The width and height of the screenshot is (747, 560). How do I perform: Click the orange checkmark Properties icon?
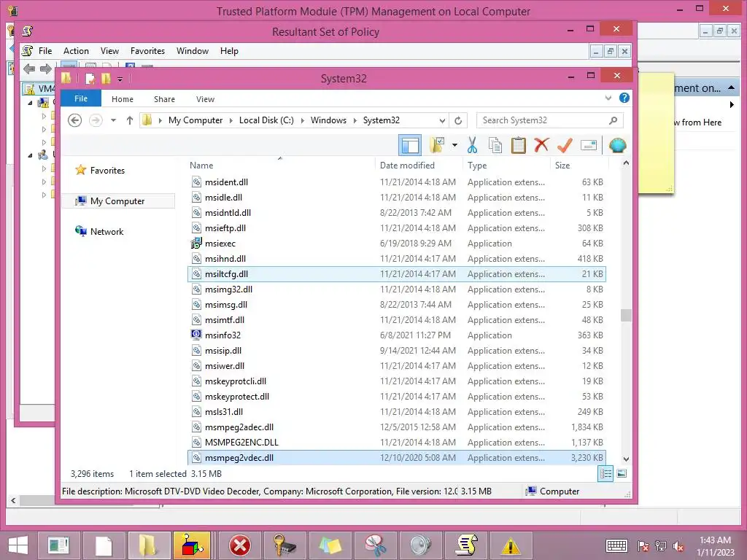pyautogui.click(x=565, y=145)
